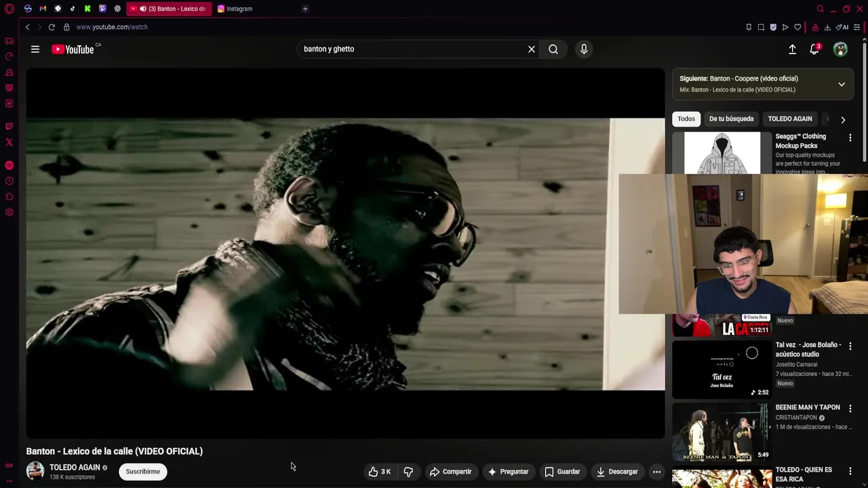Open the pinned Kick tab
The width and height of the screenshot is (868, 488).
coord(87,9)
